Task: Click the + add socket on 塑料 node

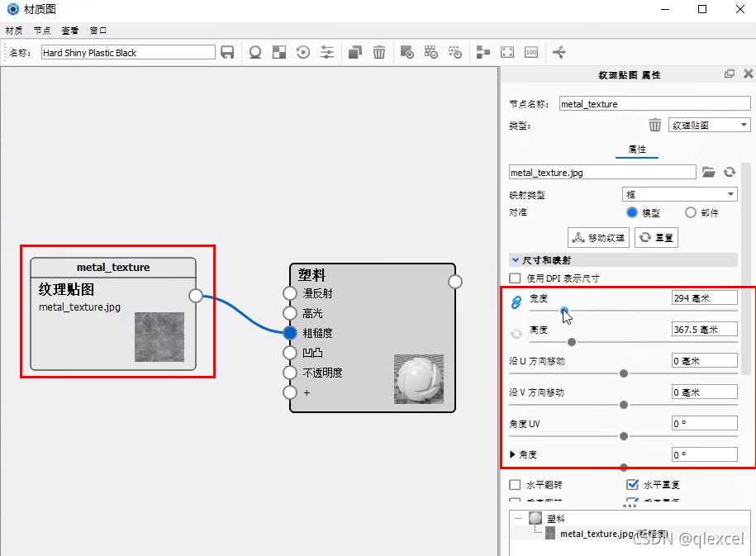Action: click(x=289, y=392)
